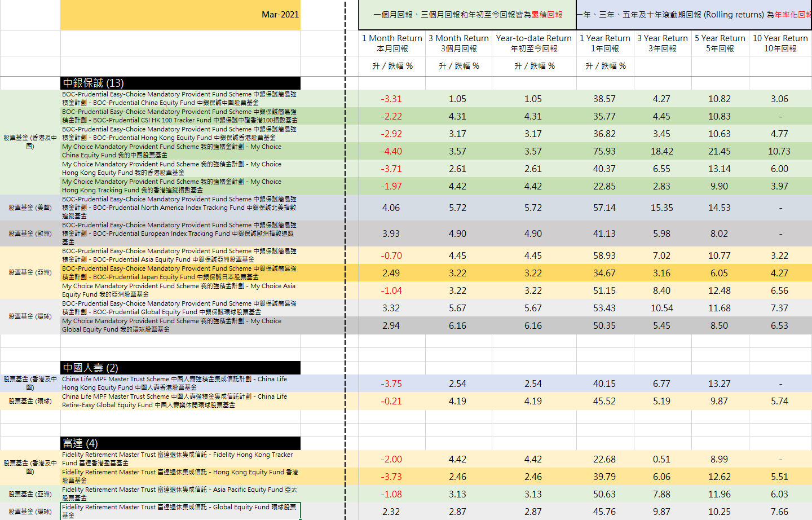The width and height of the screenshot is (812, 520).
Task: Click the 3 Year Return column header
Action: click(x=663, y=43)
